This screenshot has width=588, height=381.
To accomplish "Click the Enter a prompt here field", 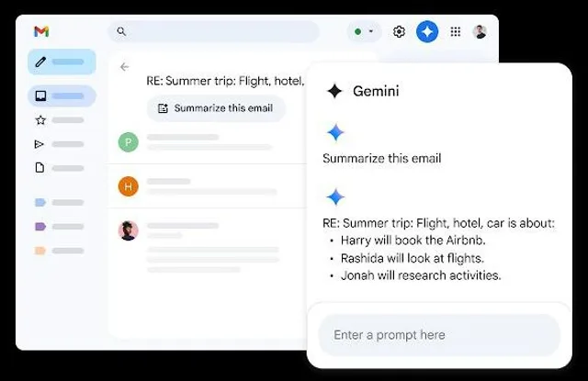I will pos(439,335).
